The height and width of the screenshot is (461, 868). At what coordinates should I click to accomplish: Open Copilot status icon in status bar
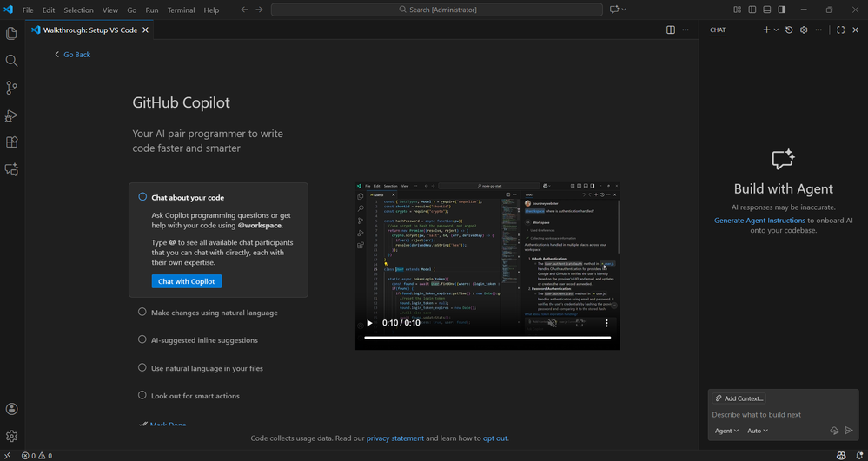pos(841,456)
